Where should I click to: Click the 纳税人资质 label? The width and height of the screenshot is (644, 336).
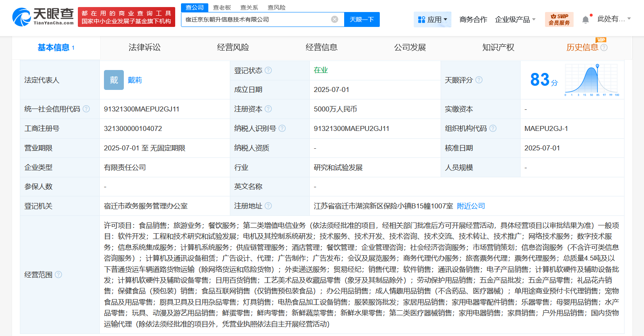tap(252, 148)
